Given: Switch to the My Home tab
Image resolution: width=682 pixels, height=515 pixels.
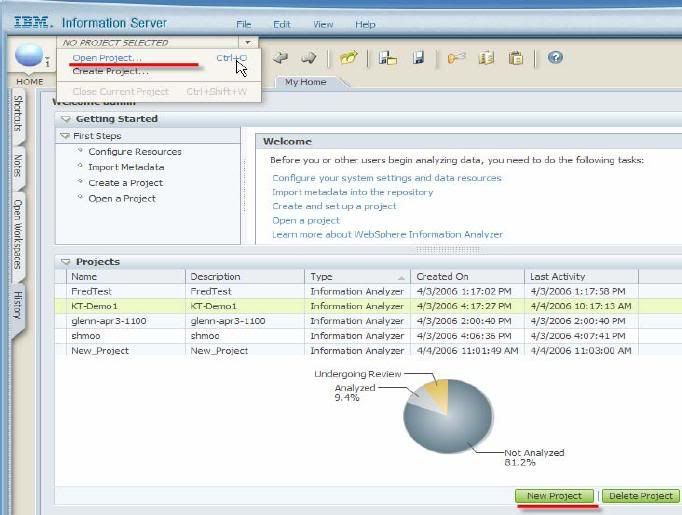Looking at the screenshot, I should pos(304,82).
